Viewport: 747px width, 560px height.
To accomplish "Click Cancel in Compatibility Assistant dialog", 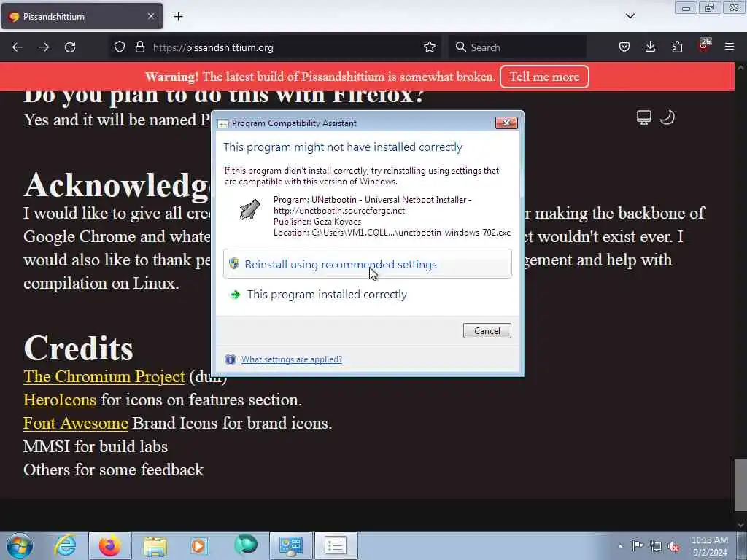I will [x=487, y=331].
